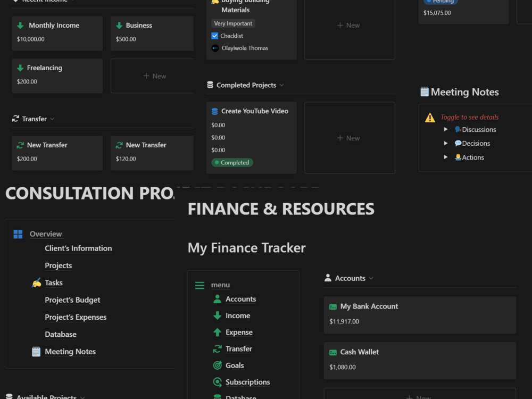Click the sync icon on the $120.00 New Transfer card
Image resolution: width=532 pixels, height=399 pixels.
[x=119, y=145]
